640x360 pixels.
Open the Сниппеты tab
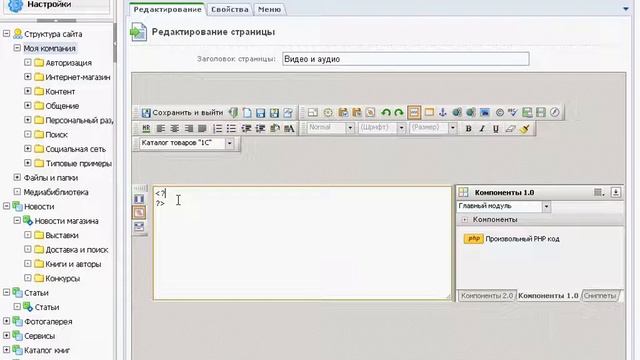pyautogui.click(x=600, y=296)
